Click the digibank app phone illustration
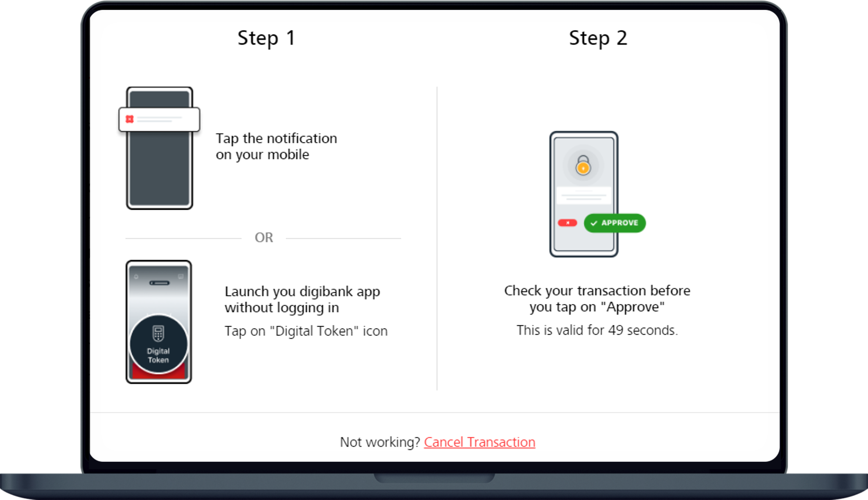Viewport: 868px width, 500px height. [159, 322]
